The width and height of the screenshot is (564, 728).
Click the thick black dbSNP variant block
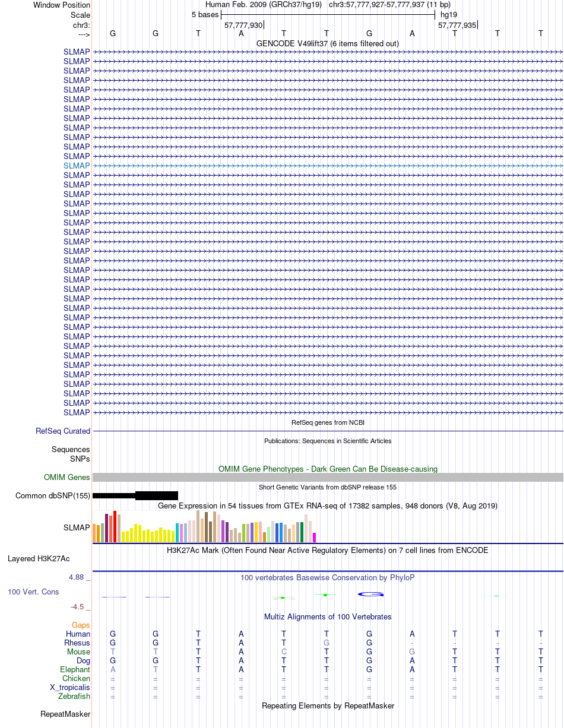pyautogui.click(x=157, y=495)
